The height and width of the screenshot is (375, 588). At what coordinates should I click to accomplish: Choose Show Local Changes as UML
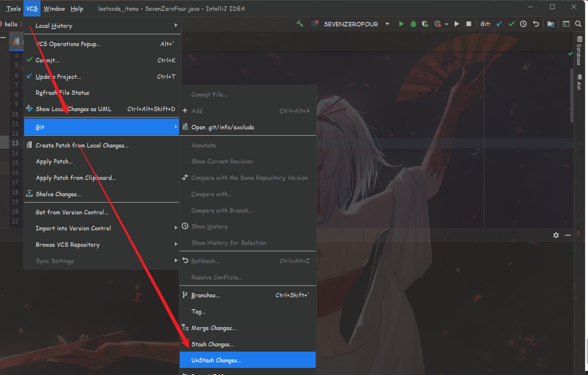101,109
